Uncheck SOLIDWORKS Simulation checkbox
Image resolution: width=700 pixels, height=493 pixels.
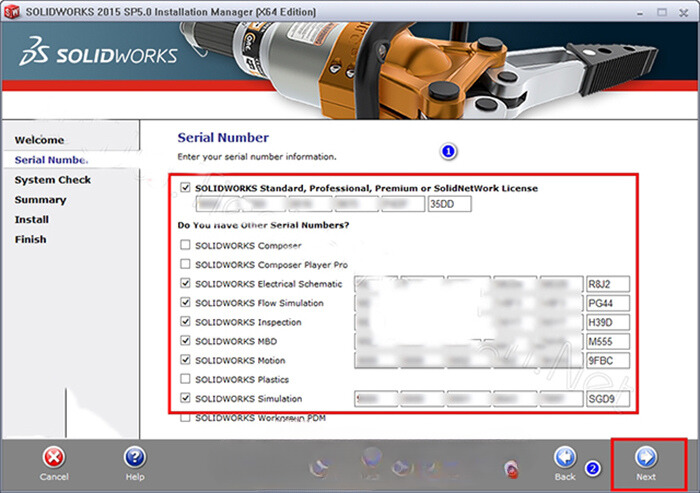click(185, 398)
